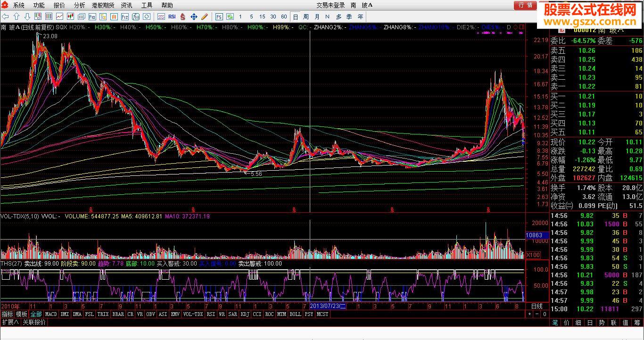644x340 pixels.
Task: Switch to the 筹 tab in quote panel
Action: 638,323
